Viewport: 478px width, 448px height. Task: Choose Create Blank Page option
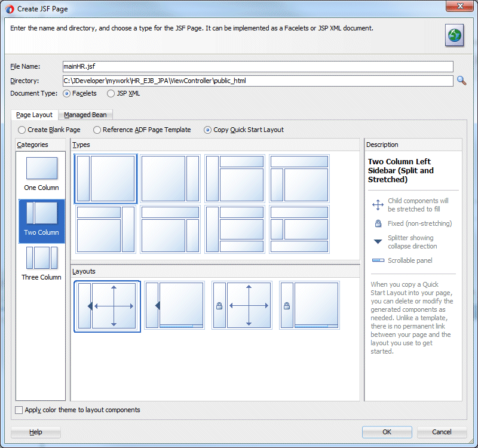point(22,130)
